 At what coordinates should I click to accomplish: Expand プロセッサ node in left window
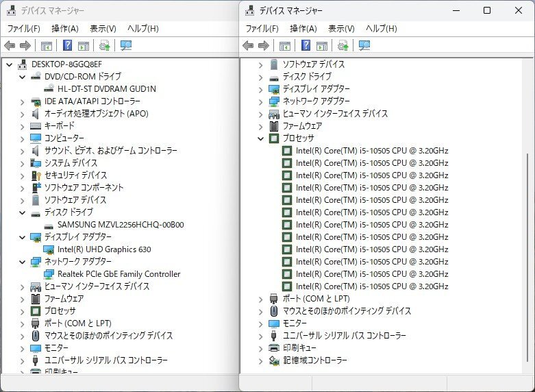pyautogui.click(x=23, y=312)
